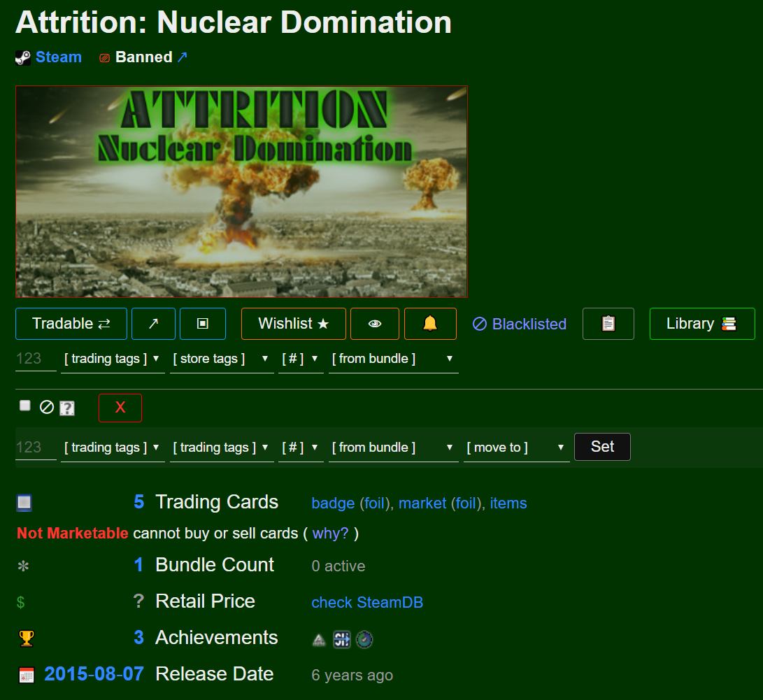Click the red Banned status icon

point(105,58)
